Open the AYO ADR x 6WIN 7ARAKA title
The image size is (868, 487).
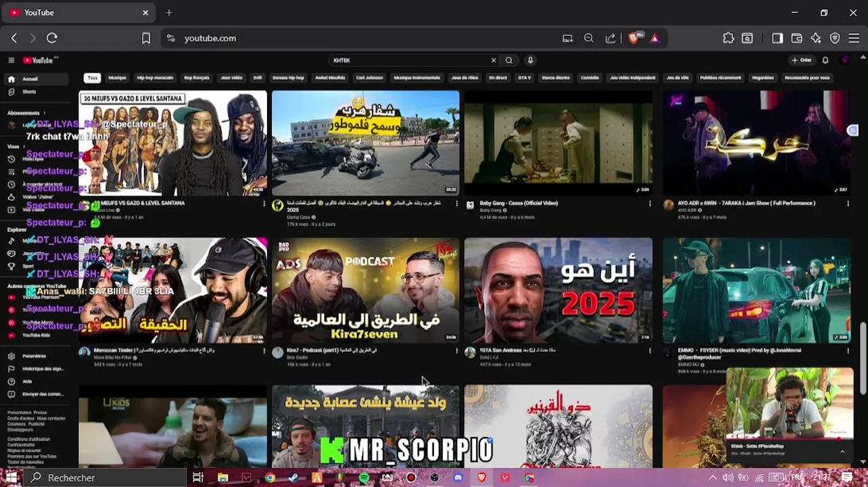point(746,203)
